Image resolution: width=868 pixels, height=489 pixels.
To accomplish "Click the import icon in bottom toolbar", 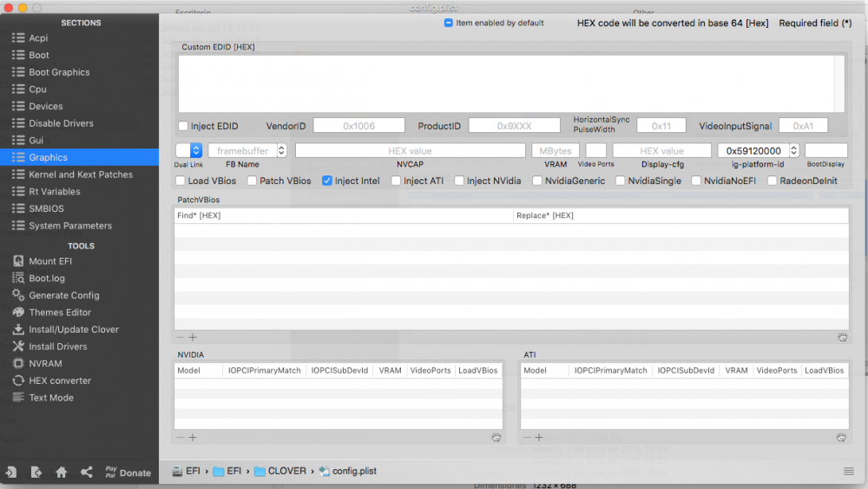I will pyautogui.click(x=11, y=472).
